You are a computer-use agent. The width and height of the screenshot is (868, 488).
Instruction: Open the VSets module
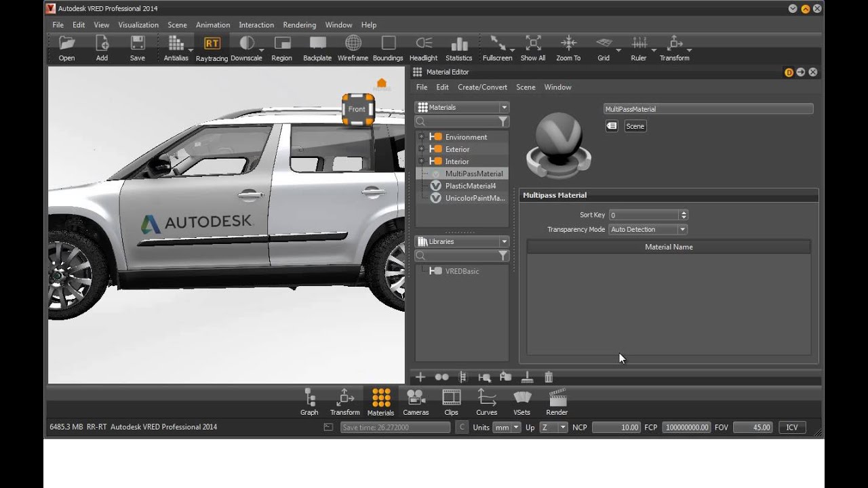point(521,402)
